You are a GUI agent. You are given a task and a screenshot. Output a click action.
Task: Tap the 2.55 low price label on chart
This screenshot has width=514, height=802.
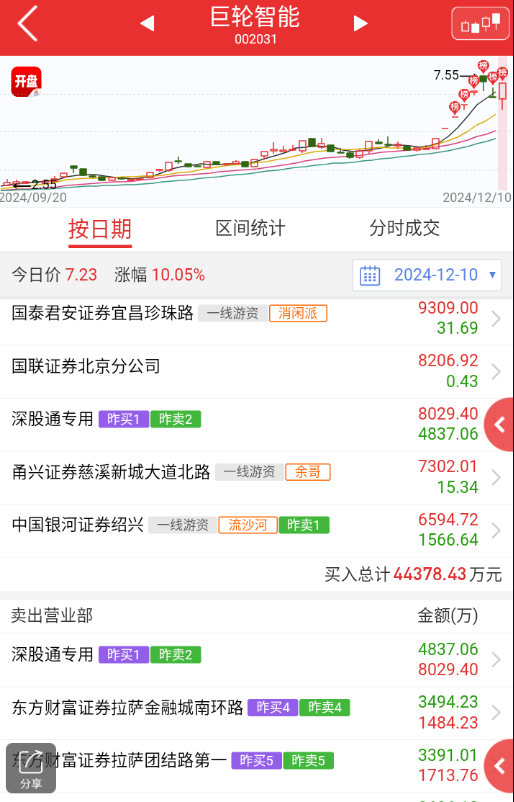click(x=43, y=184)
